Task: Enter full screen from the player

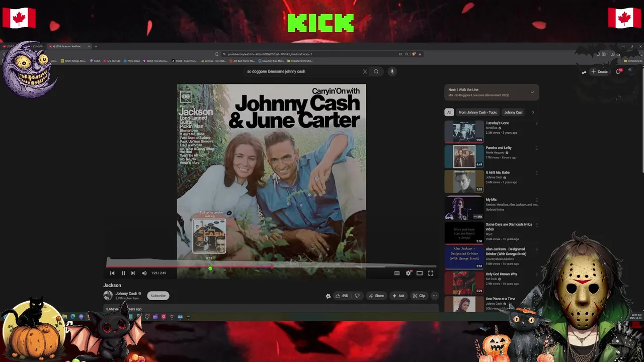Action: click(431, 273)
